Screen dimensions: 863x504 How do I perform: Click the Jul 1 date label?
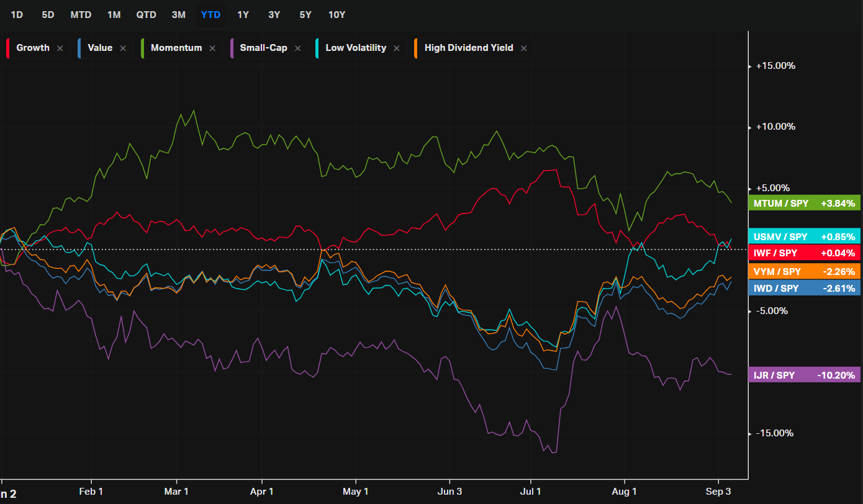(x=531, y=492)
